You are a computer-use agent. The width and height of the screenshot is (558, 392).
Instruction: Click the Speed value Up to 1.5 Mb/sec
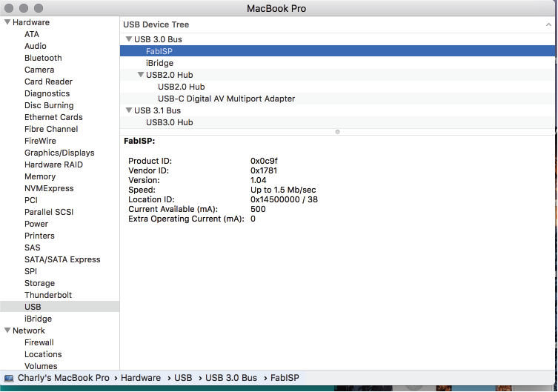click(x=283, y=190)
